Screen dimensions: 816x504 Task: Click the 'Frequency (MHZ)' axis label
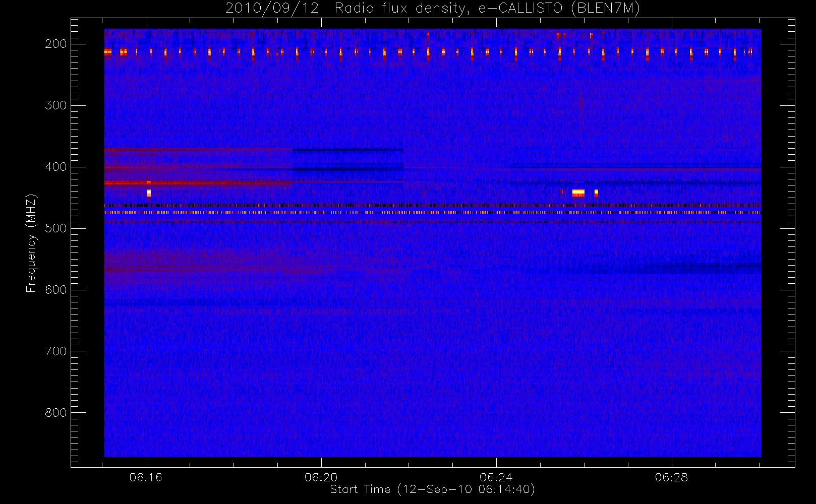tap(31, 243)
